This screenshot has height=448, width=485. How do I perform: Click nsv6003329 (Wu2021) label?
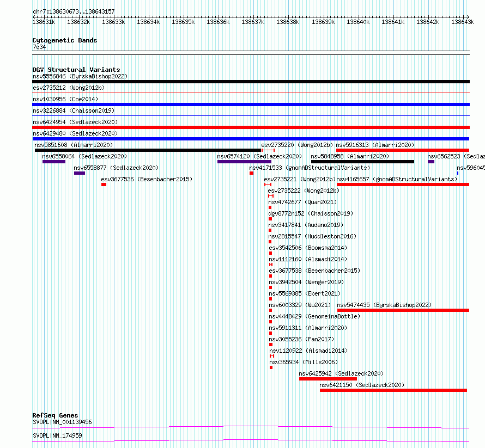(x=300, y=305)
